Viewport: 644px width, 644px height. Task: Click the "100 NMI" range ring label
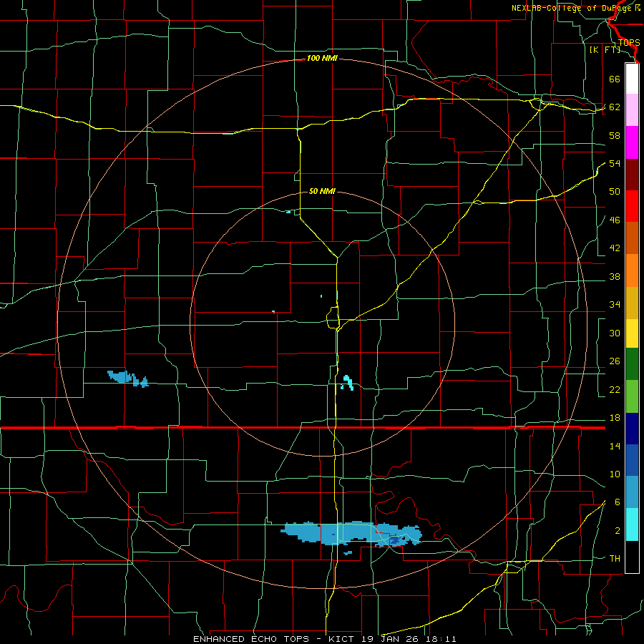pyautogui.click(x=322, y=59)
